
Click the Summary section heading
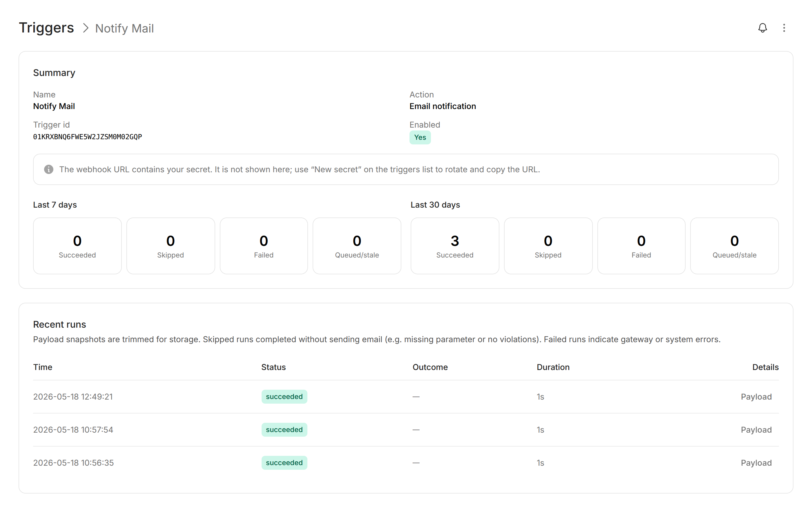(54, 73)
